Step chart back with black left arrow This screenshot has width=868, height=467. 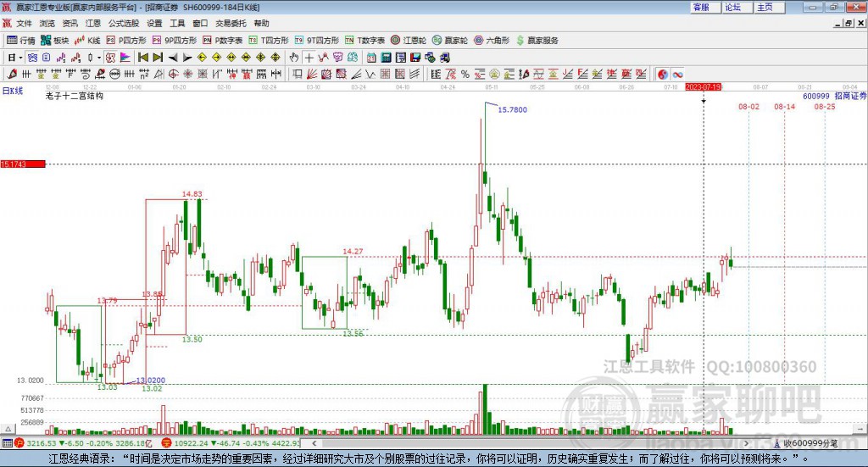[173, 58]
